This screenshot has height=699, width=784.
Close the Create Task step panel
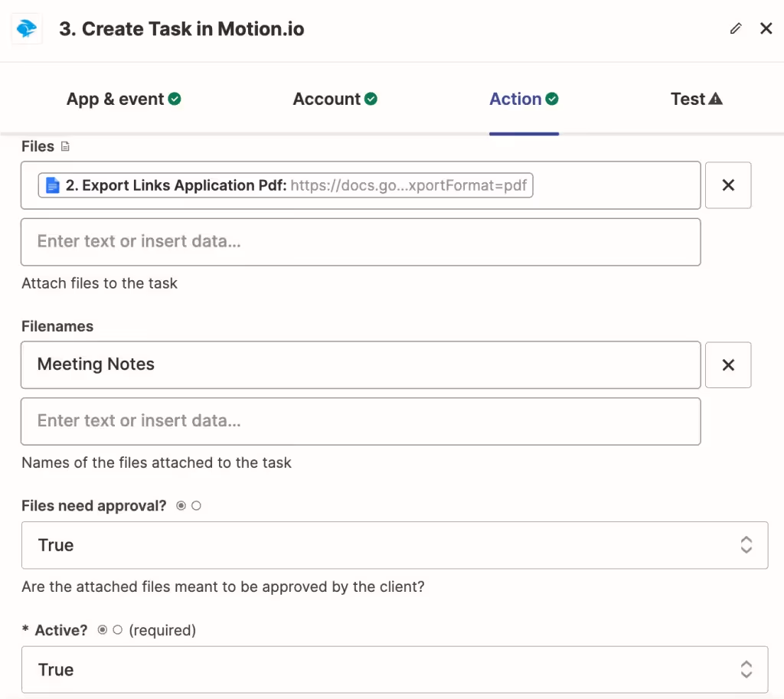766,28
